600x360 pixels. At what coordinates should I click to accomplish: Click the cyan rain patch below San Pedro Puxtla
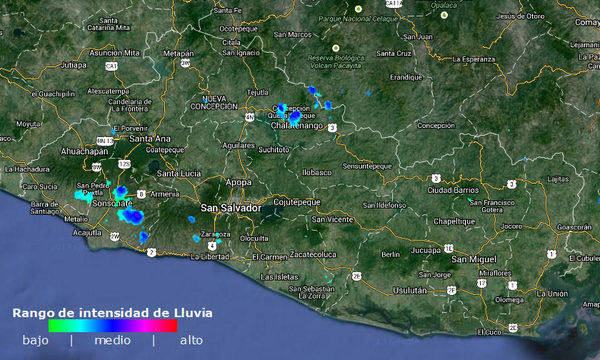pos(83,195)
